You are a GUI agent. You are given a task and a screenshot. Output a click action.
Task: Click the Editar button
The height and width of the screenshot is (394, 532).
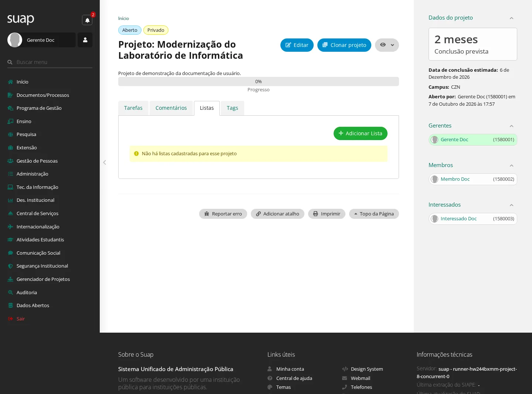pyautogui.click(x=297, y=45)
